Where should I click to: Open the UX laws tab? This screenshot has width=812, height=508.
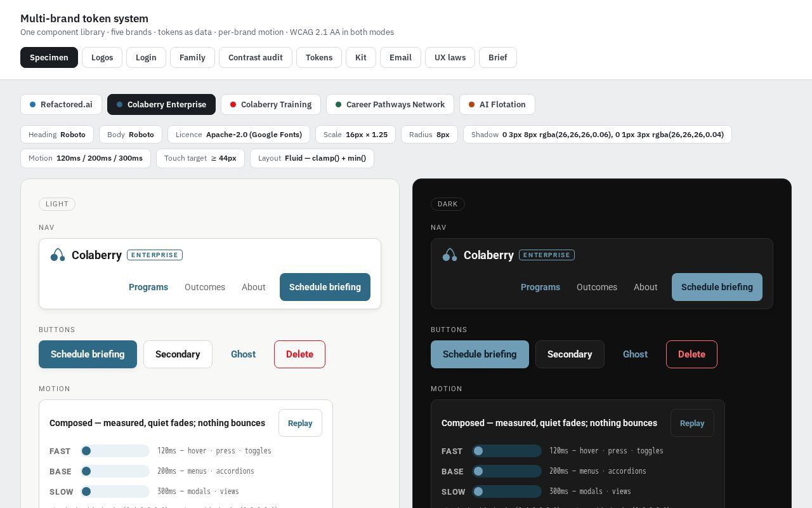point(450,57)
